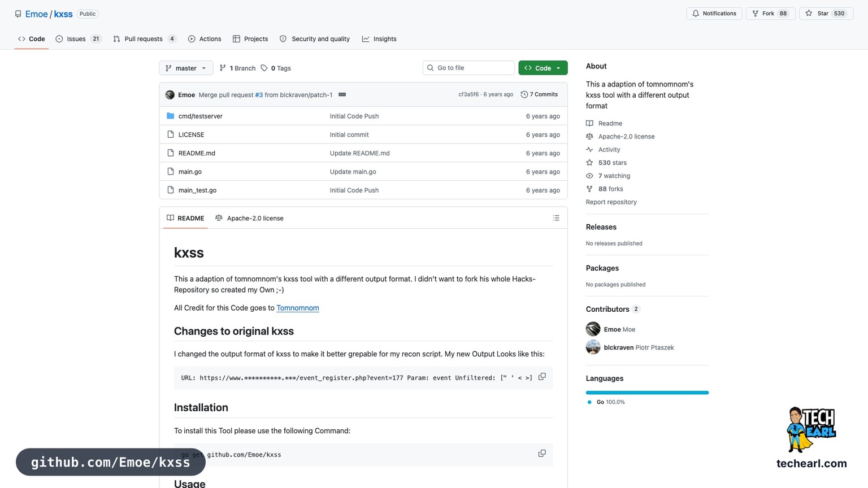Click blckraven's contributor avatar
868x488 pixels.
593,347
